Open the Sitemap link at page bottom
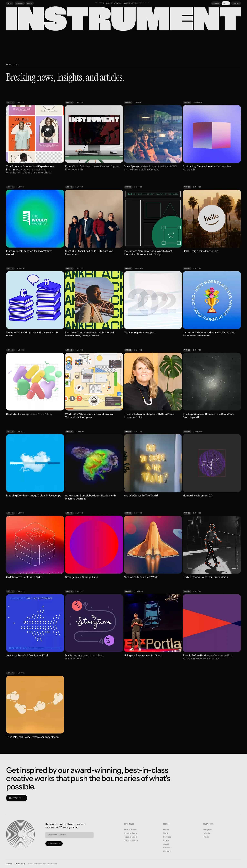Screen dimensions: 247x868 point(9,864)
